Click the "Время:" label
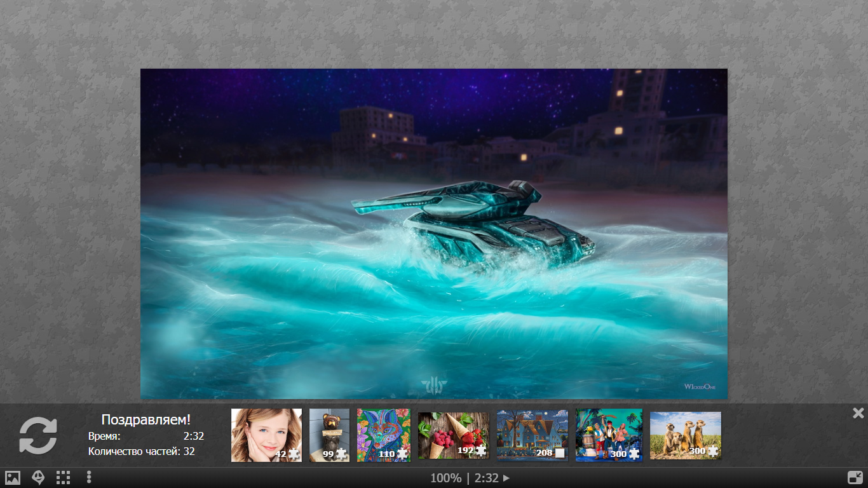868x488 pixels. point(104,437)
